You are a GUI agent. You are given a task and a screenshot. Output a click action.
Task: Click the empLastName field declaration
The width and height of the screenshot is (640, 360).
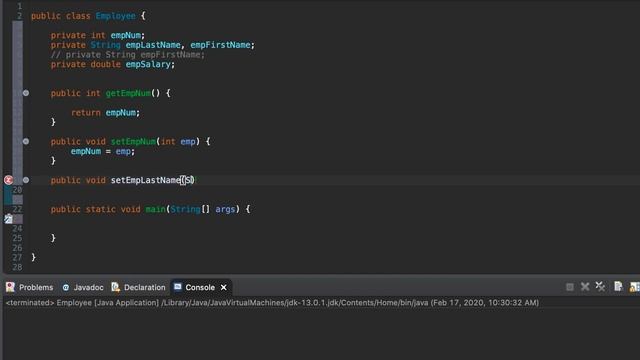coord(153,45)
